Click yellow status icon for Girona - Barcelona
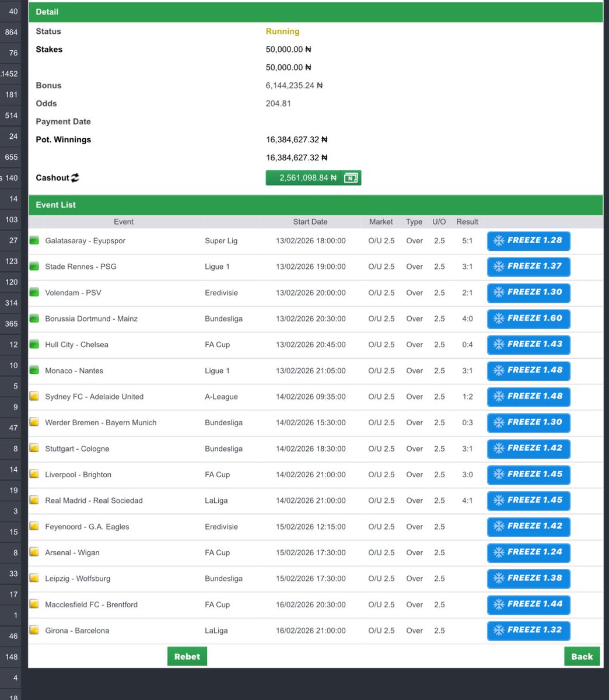The width and height of the screenshot is (609, 700). (x=34, y=631)
